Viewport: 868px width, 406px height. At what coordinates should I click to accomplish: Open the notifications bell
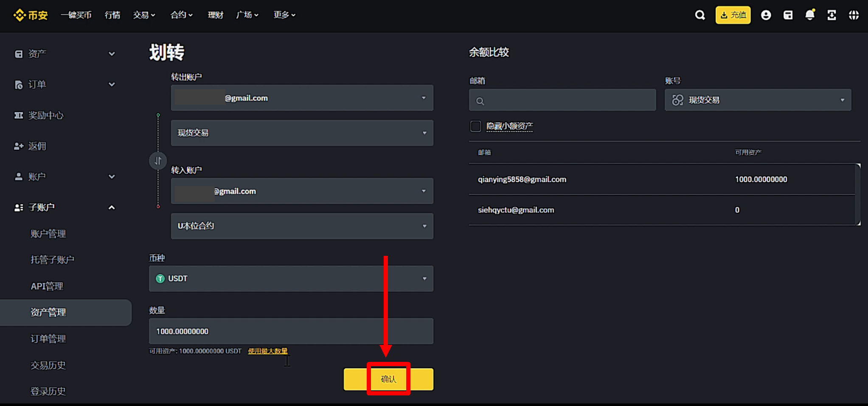(810, 15)
